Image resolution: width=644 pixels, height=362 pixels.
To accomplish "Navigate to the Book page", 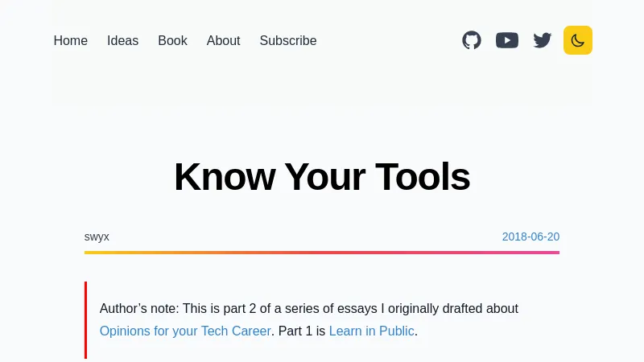I will (172, 41).
